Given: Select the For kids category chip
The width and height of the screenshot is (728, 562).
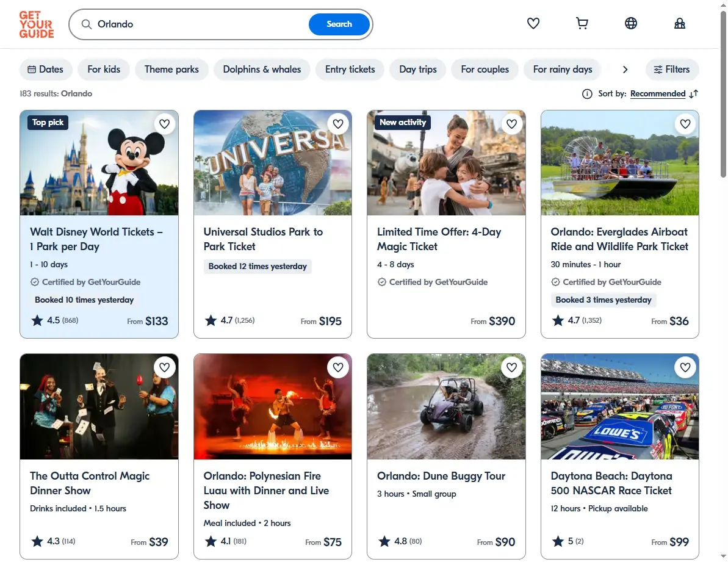Looking at the screenshot, I should click(x=104, y=70).
